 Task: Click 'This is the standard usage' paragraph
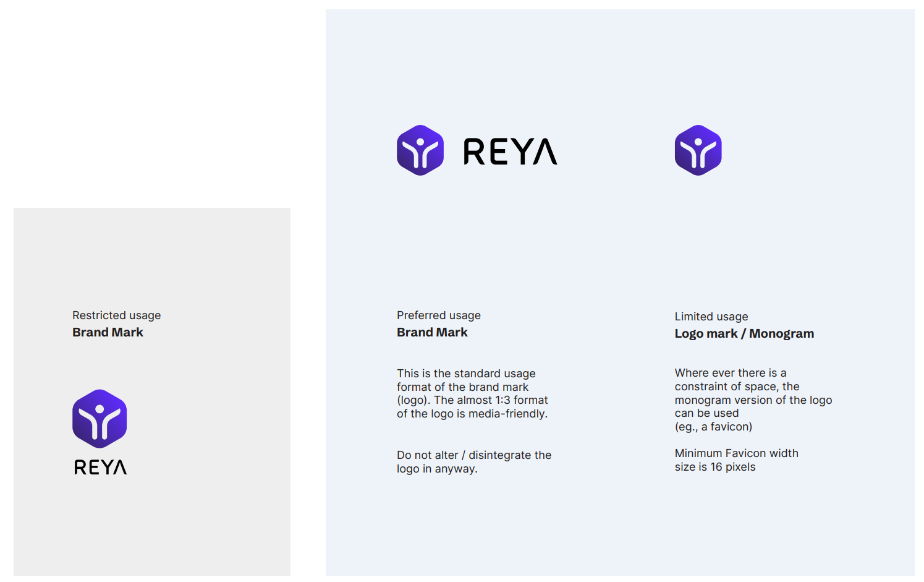point(466,374)
